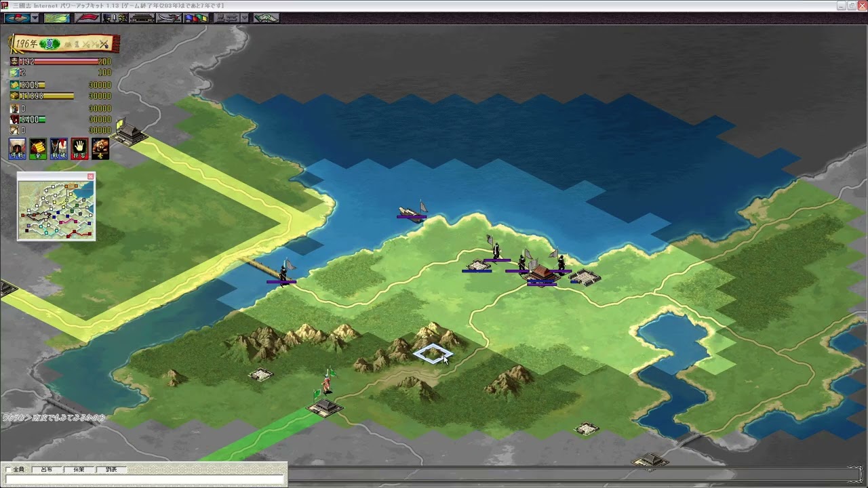Open dropdown arrow beside signpost icon
Viewport: 868px width, 488px height.
coord(244,18)
